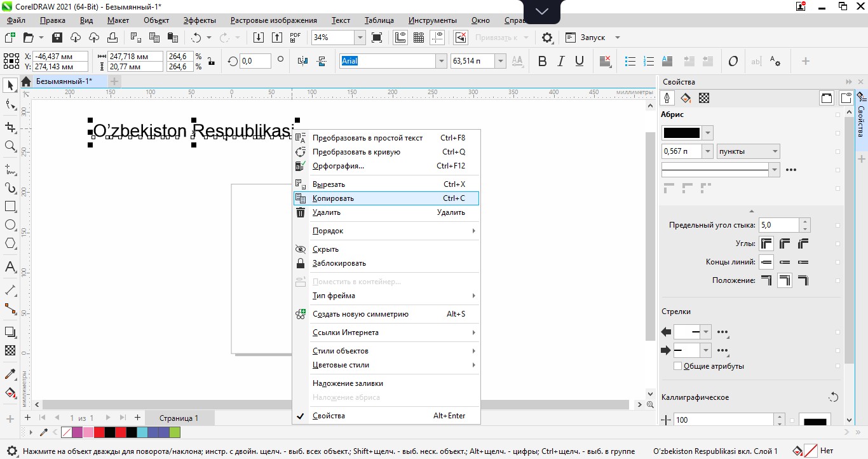The height and width of the screenshot is (459, 868).
Task: Click the X position -46,437 мм field
Action: click(x=60, y=57)
